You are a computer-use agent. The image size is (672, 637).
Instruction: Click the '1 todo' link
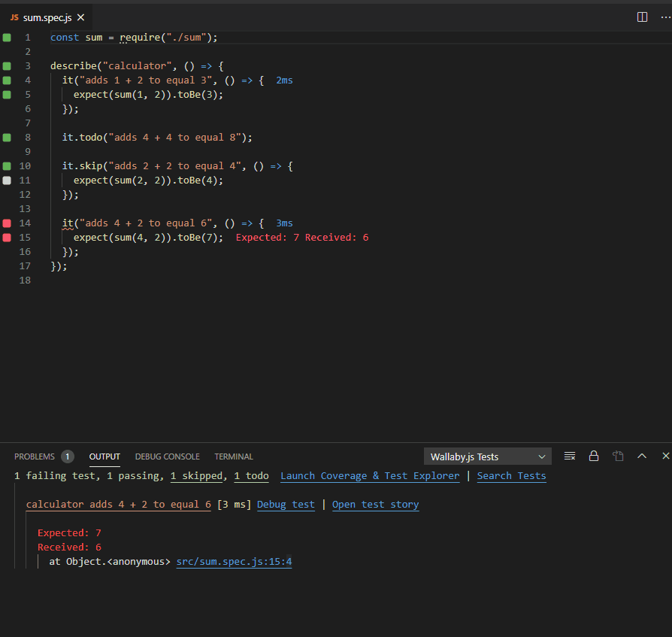(251, 476)
